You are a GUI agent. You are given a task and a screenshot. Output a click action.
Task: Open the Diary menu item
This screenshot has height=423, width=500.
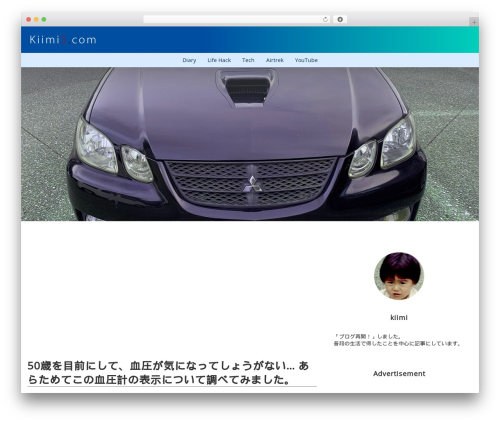tap(189, 60)
